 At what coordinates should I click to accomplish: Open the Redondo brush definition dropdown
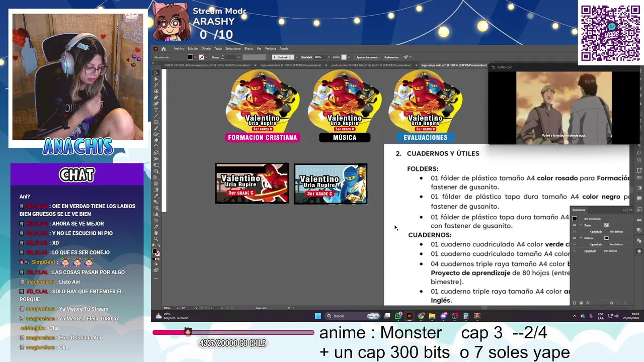[296, 57]
